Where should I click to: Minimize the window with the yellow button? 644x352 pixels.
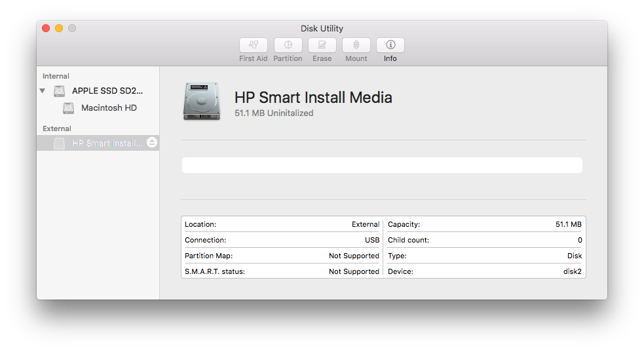click(59, 28)
